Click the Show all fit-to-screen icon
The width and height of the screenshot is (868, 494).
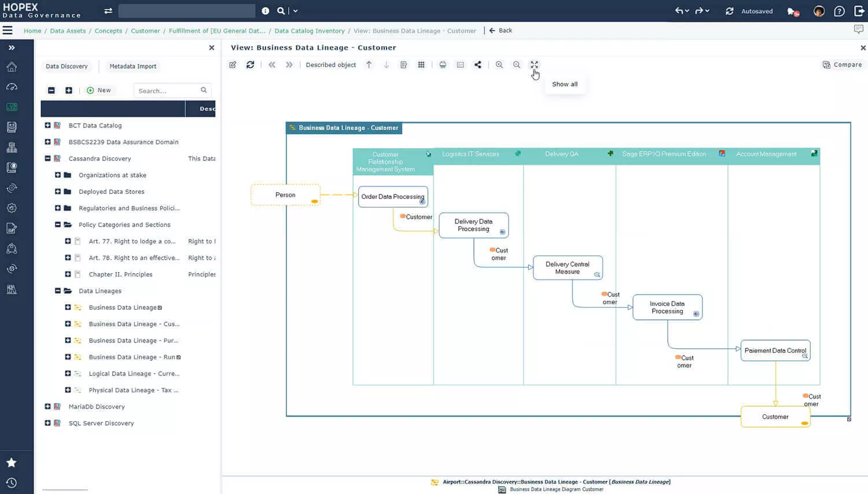tap(534, 65)
